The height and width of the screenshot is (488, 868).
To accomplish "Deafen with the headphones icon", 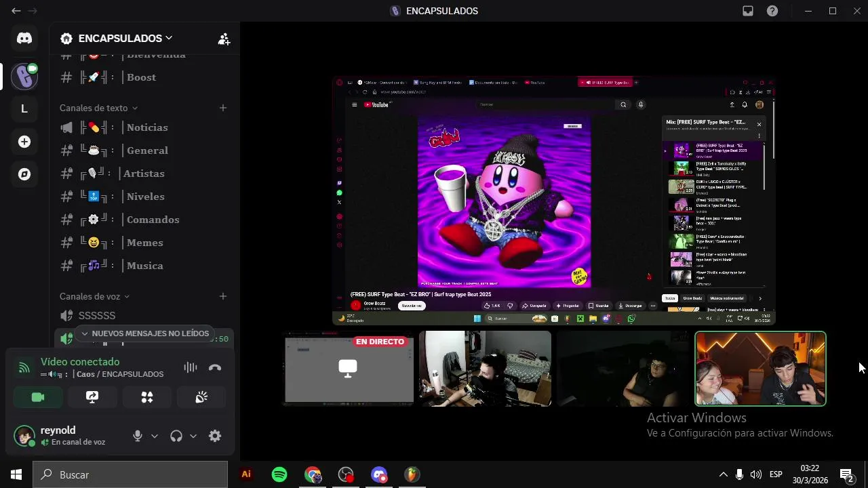I will tap(176, 436).
